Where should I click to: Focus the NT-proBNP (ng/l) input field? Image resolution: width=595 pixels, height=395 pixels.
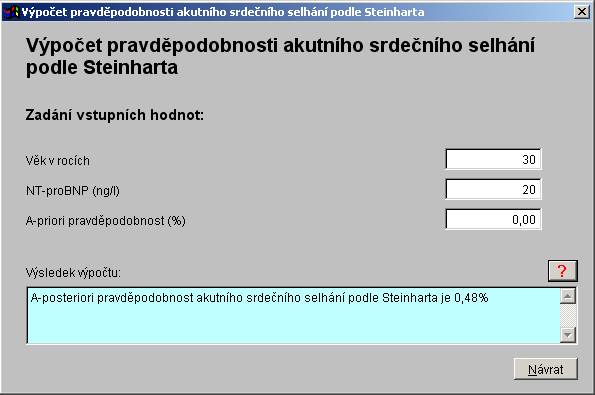493,189
